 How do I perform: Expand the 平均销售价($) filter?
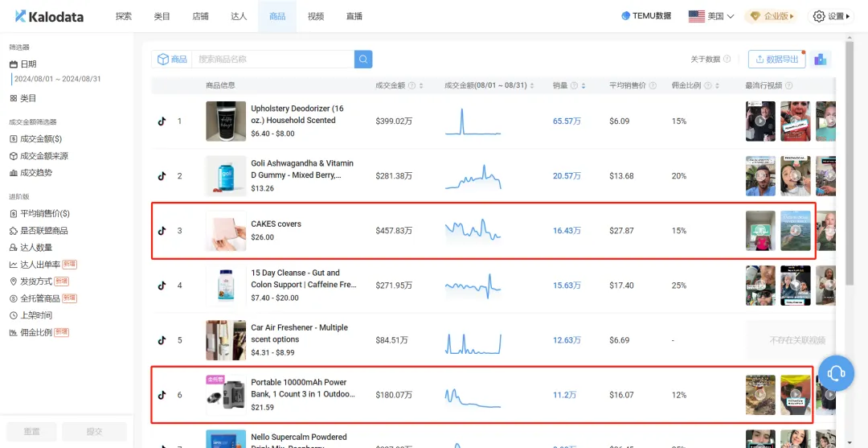39,214
